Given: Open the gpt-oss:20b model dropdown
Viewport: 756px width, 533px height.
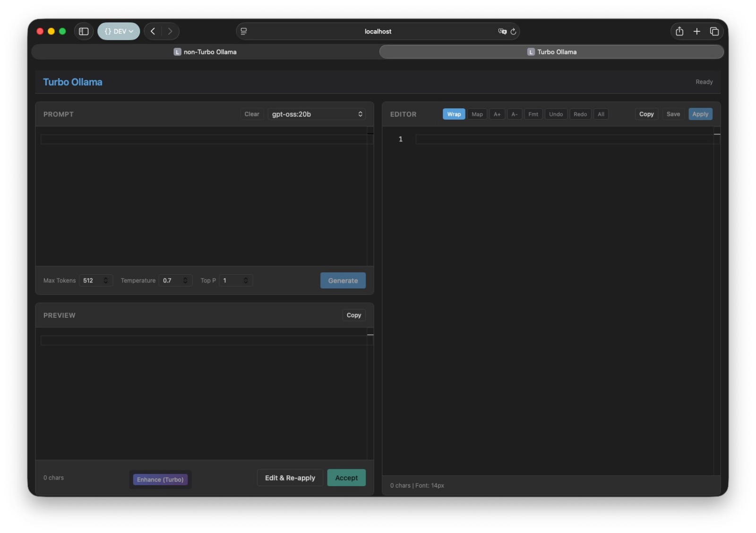Looking at the screenshot, I should [317, 114].
